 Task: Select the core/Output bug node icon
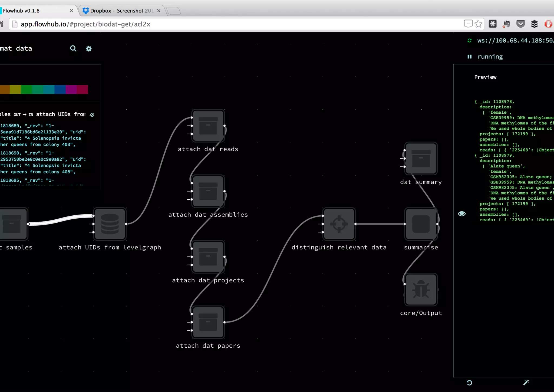pyautogui.click(x=421, y=289)
